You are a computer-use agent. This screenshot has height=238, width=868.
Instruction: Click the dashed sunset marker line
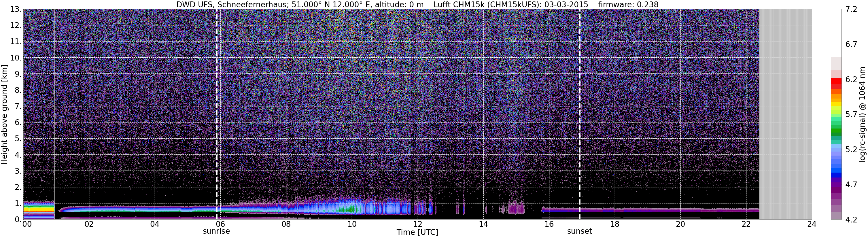(580, 114)
